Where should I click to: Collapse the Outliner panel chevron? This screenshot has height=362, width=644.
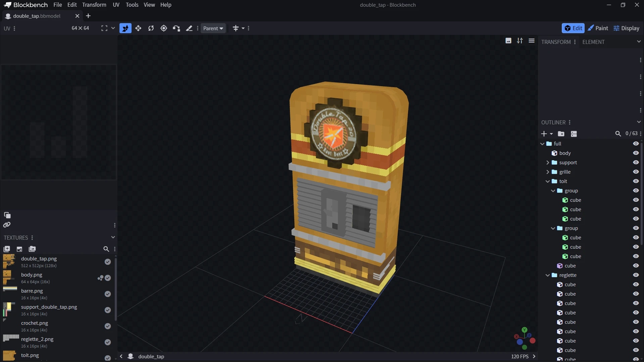coord(639,122)
